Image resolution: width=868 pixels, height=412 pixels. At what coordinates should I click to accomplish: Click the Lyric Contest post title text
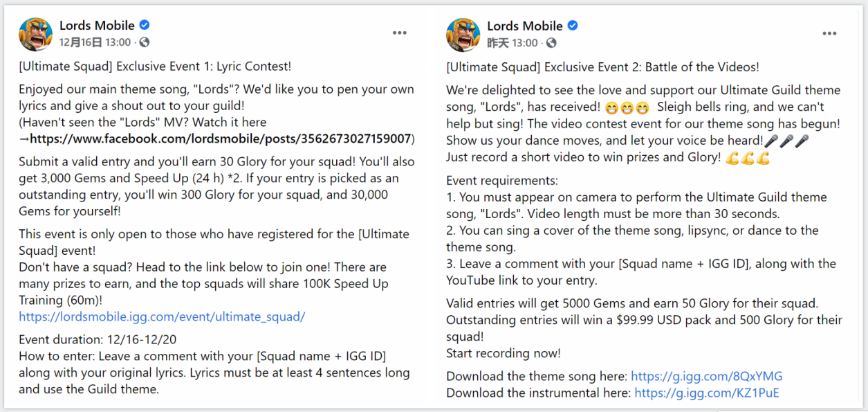pyautogui.click(x=155, y=66)
